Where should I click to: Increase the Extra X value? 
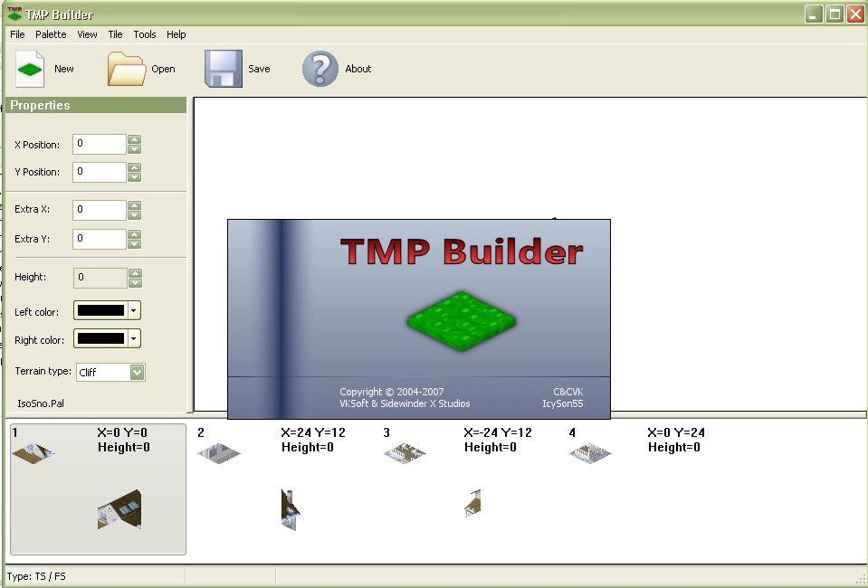135,204
